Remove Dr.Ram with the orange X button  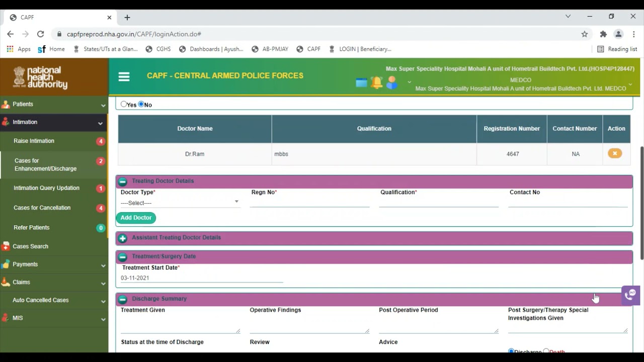pos(615,153)
